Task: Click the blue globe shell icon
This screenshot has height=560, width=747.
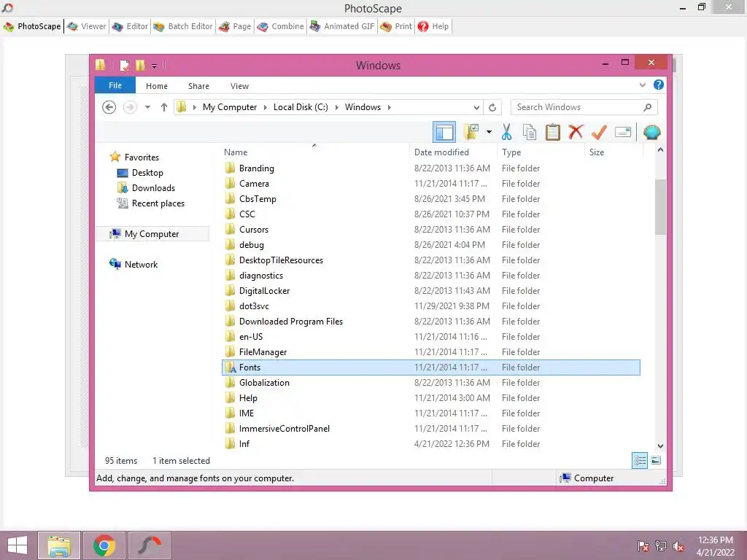Action: [x=651, y=132]
